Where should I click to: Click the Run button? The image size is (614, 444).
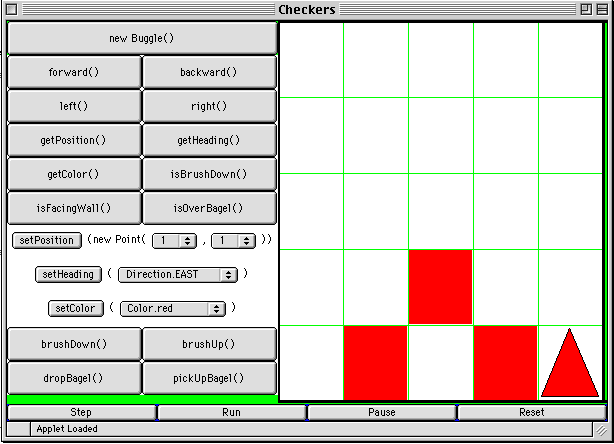(x=231, y=412)
